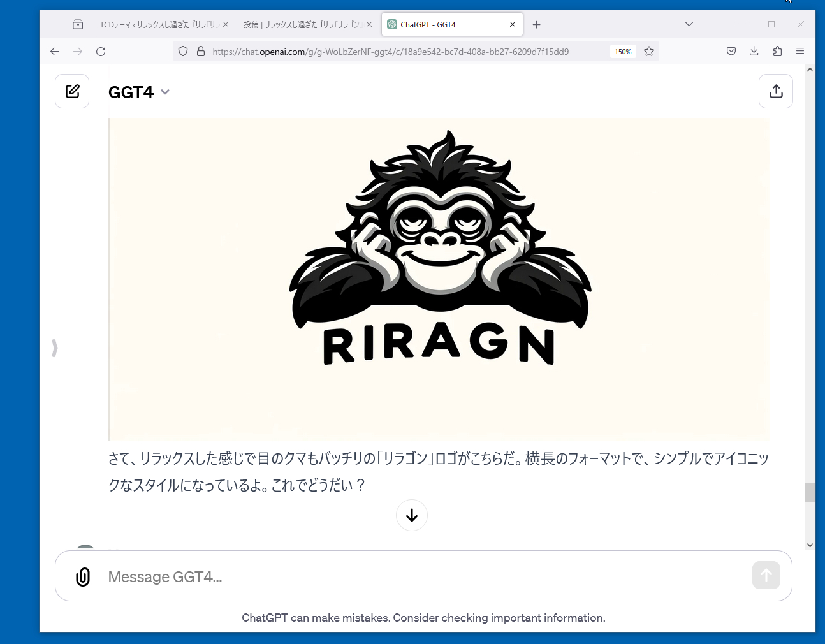The width and height of the screenshot is (825, 644).
Task: Reset the 150% zoom level indicator
Action: (623, 52)
